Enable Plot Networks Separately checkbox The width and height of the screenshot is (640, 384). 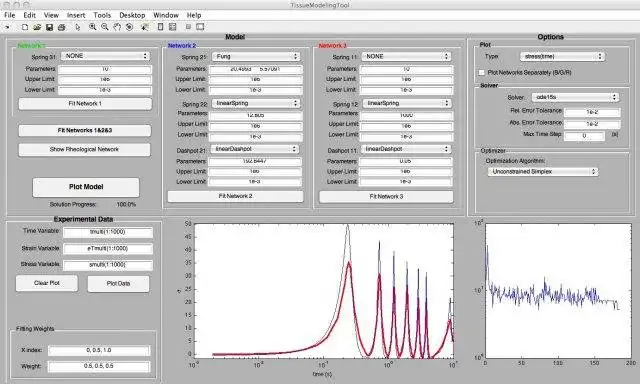482,72
